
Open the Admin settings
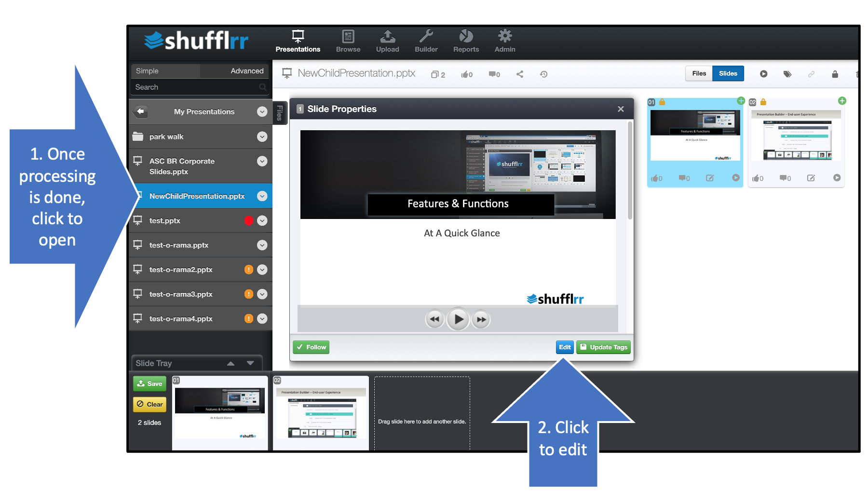(505, 41)
